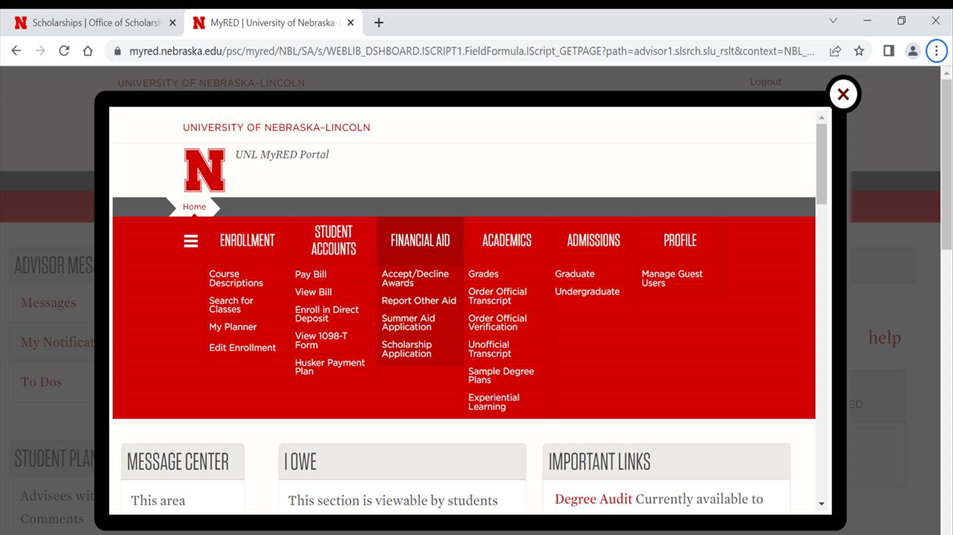The height and width of the screenshot is (535, 953).
Task: Click the Unofficial Transcript link
Action: click(489, 349)
